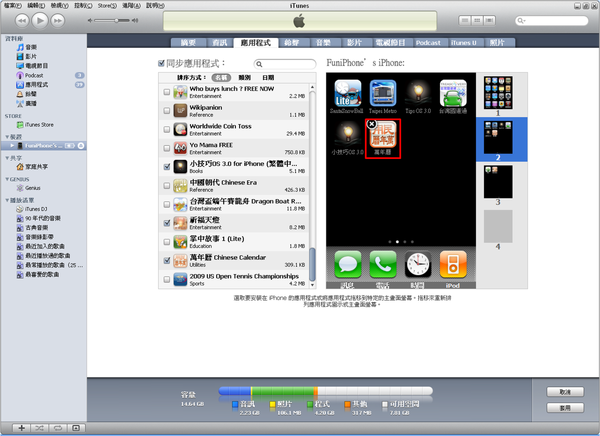Image resolution: width=600 pixels, height=436 pixels.
Task: Sort apps by date
Action: coord(268,78)
